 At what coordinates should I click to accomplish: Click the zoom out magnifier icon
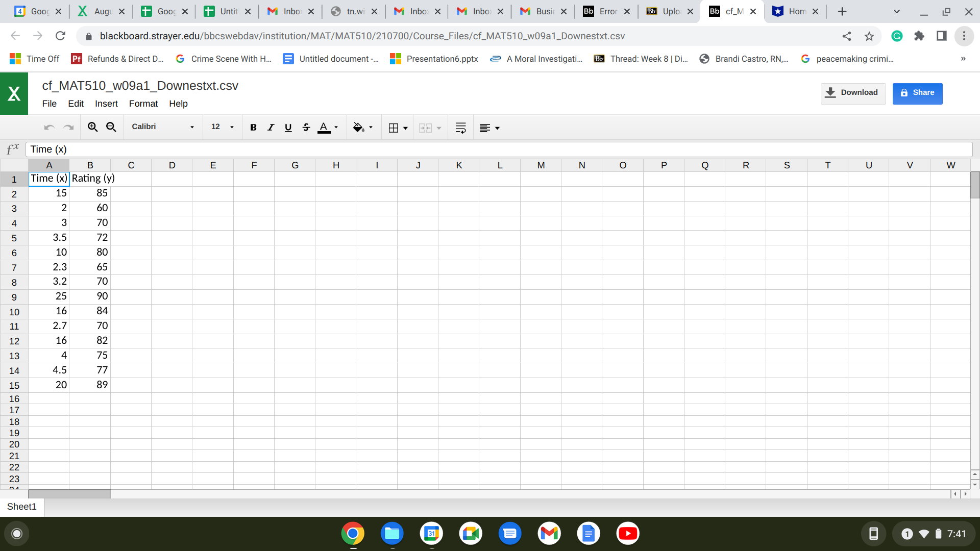[x=111, y=127]
